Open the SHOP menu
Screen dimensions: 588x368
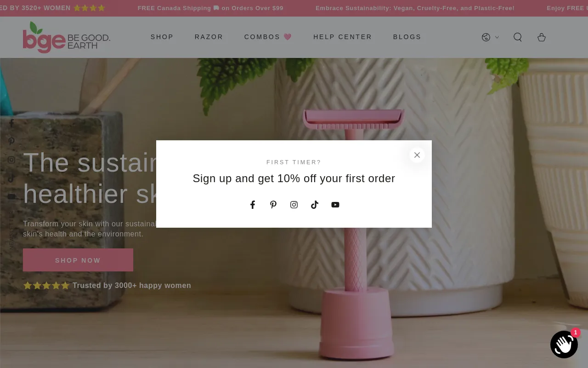click(162, 37)
